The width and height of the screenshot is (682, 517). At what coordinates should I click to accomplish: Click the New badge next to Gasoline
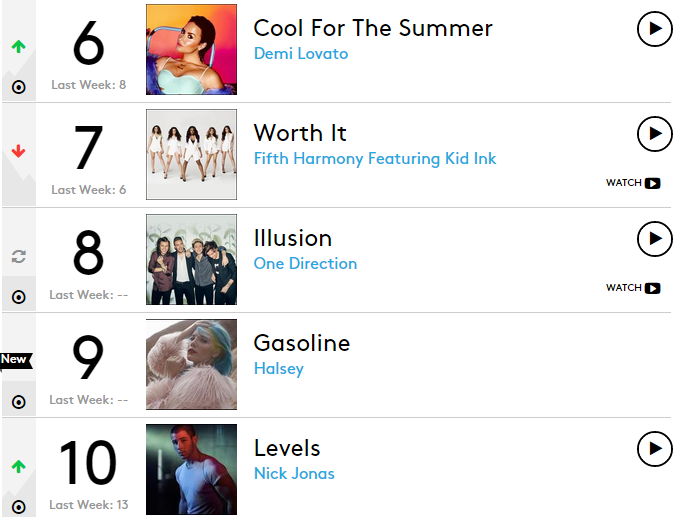(x=14, y=359)
